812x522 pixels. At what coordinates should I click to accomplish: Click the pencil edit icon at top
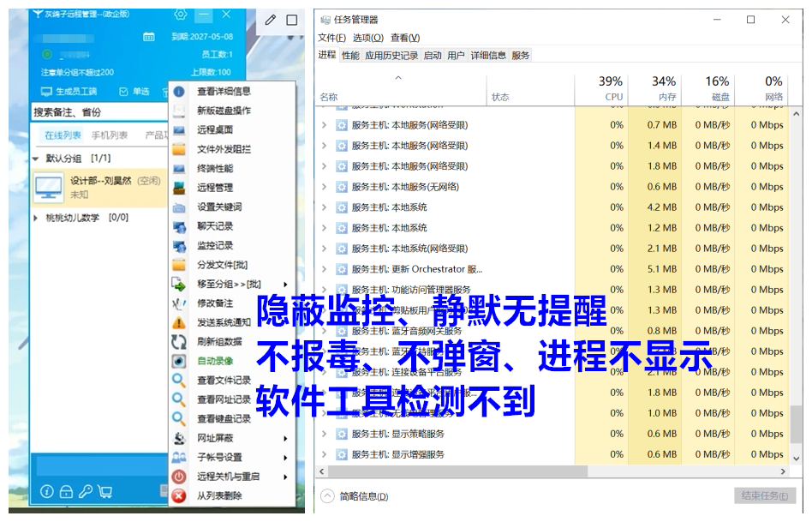coord(271,20)
